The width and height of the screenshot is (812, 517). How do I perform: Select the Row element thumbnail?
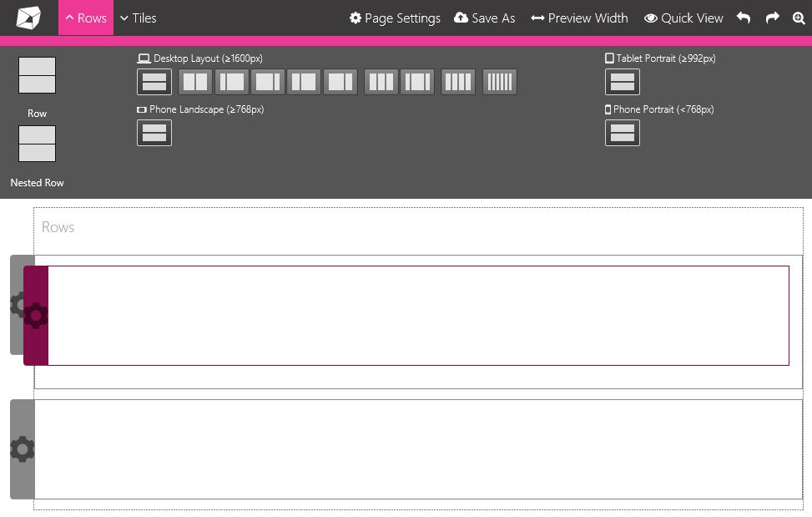37,75
